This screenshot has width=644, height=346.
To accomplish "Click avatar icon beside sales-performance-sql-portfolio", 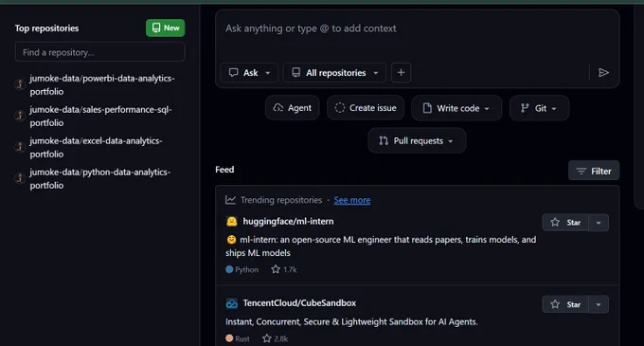I will (x=20, y=116).
